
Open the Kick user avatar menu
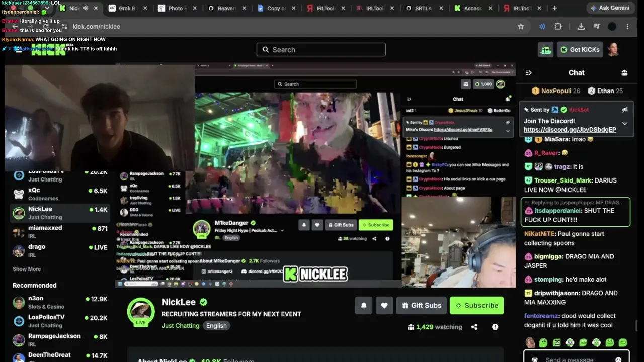613,50
